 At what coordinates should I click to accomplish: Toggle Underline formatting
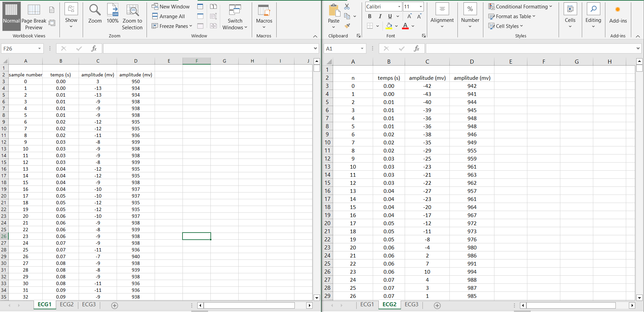tap(390, 16)
